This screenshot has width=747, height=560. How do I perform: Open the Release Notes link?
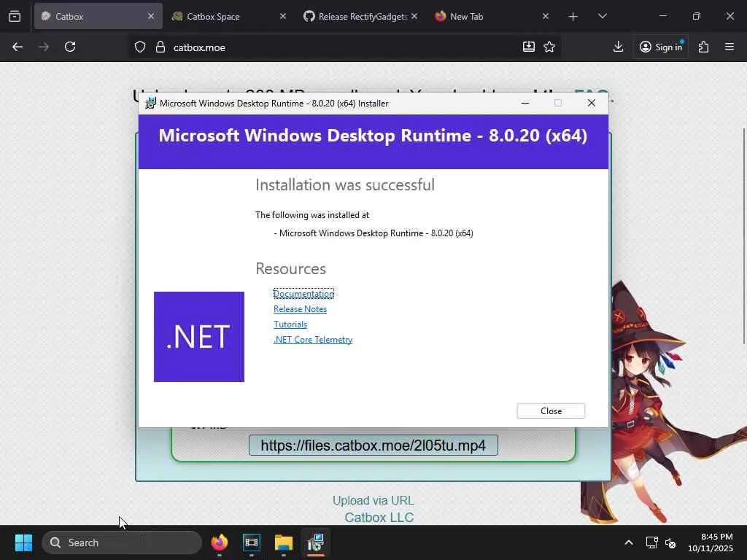click(300, 309)
